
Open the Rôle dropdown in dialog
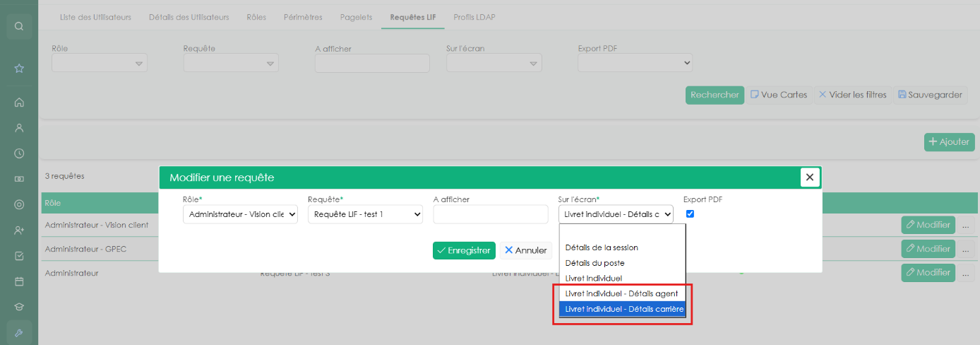coord(240,214)
